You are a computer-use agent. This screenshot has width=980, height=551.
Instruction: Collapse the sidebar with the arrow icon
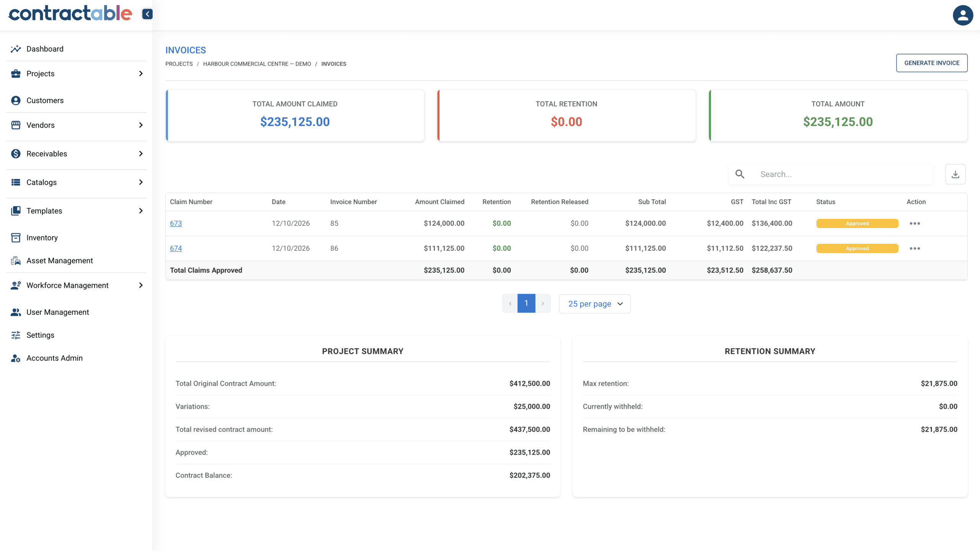coord(147,14)
